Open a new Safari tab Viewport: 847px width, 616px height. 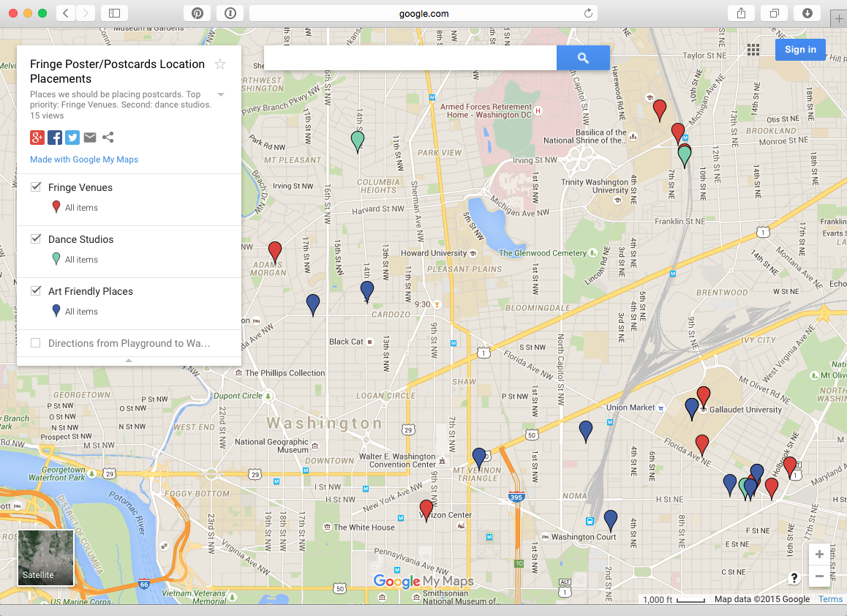coord(839,18)
